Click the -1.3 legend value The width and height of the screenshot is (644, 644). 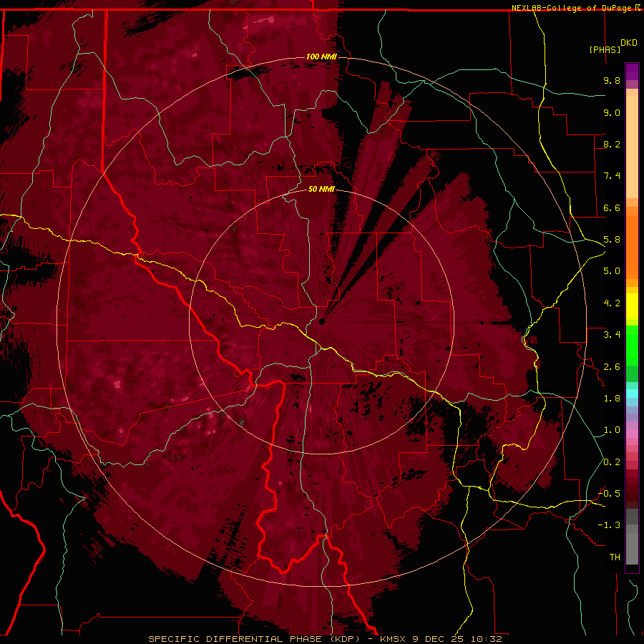pyautogui.click(x=609, y=525)
